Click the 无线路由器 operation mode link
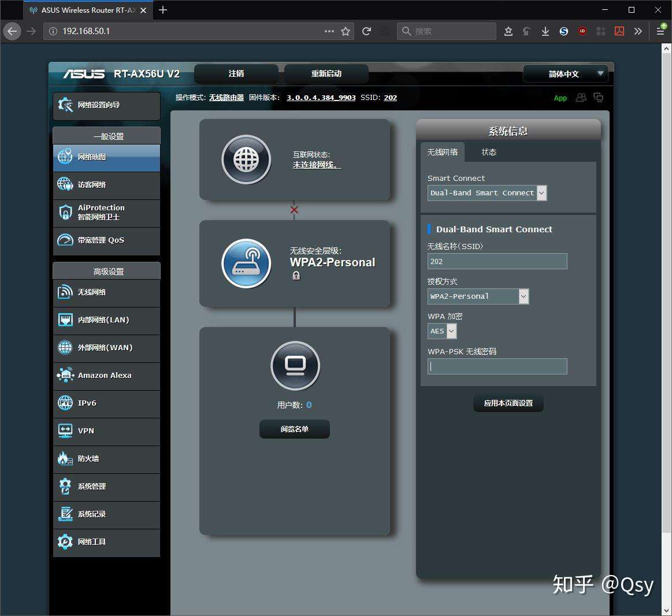 (227, 98)
